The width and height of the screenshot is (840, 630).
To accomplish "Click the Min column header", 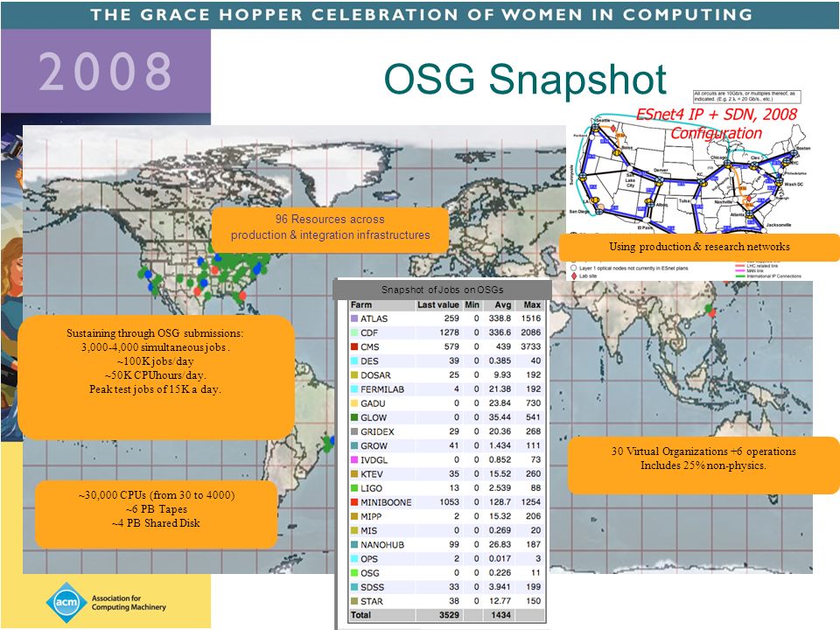I will (x=472, y=304).
